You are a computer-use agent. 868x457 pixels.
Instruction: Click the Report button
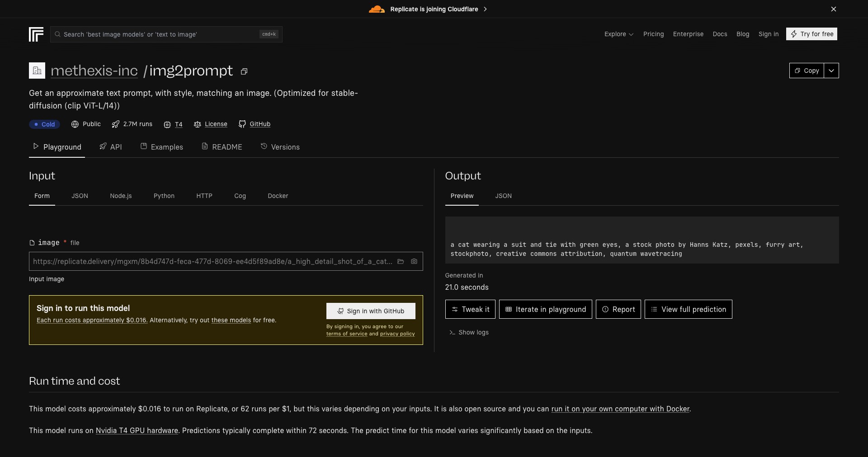618,309
